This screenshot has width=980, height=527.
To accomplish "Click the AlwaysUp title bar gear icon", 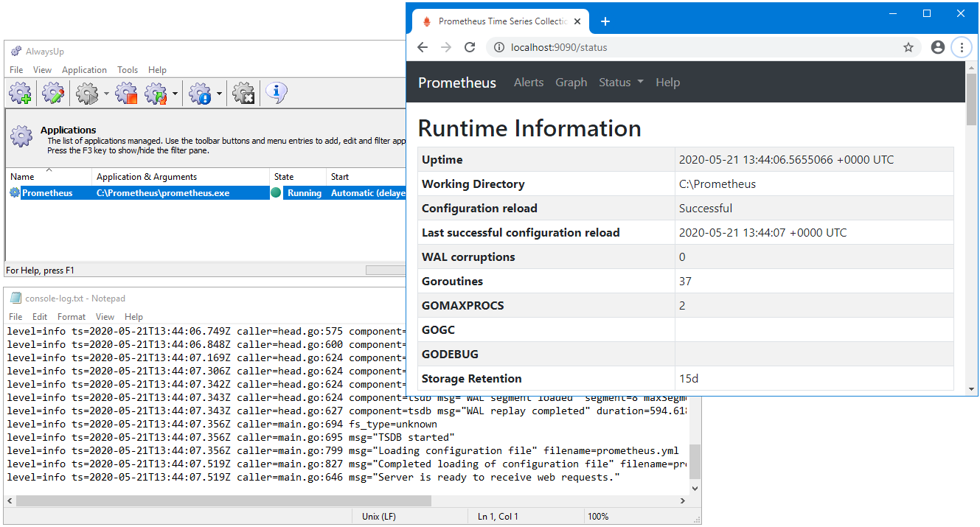I will tap(16, 51).
